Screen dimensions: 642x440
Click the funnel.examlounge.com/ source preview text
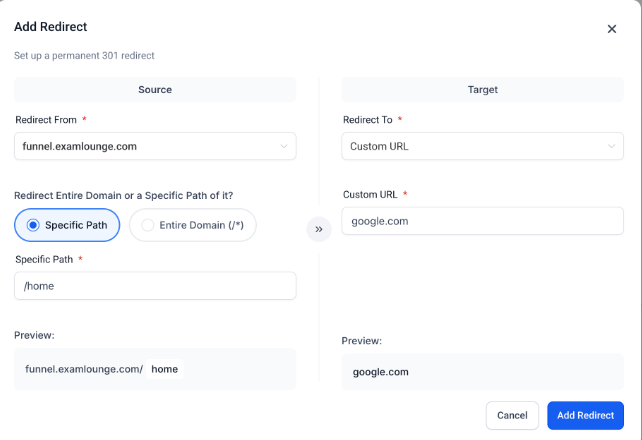coord(84,369)
